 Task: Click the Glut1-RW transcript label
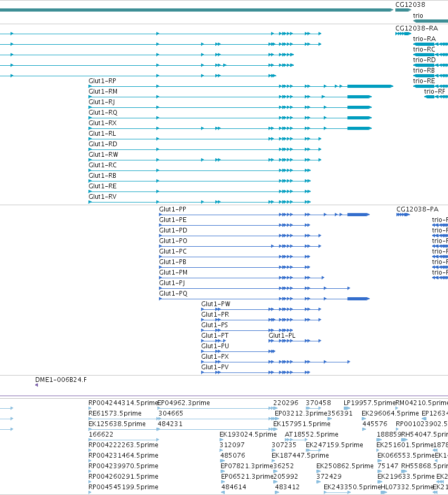[103, 154]
